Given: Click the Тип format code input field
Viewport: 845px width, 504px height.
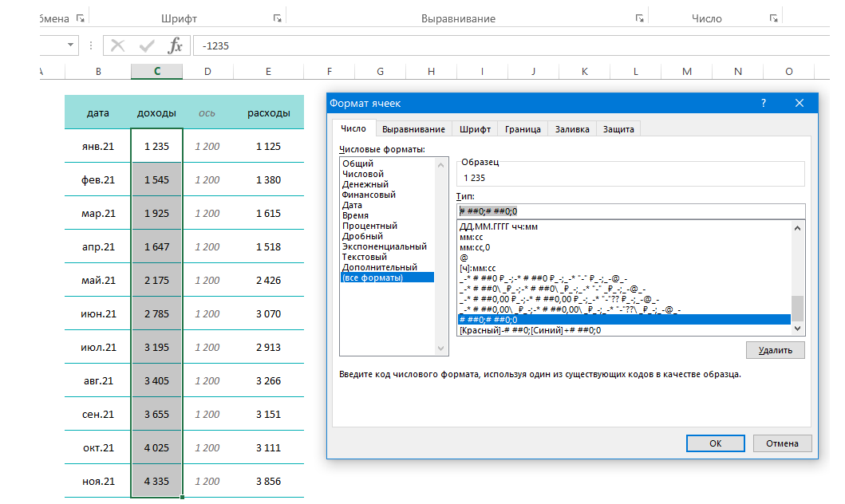Looking at the screenshot, I should coord(630,211).
